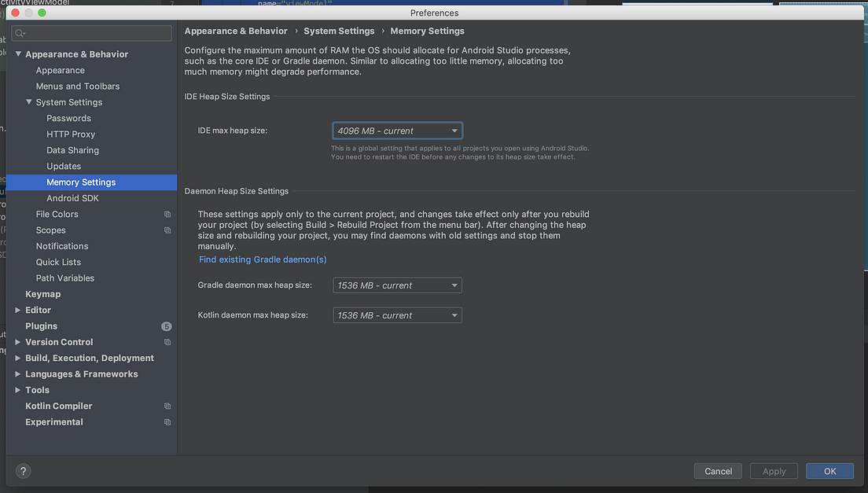The height and width of the screenshot is (493, 868).
Task: Click the Cancel button
Action: pos(718,471)
